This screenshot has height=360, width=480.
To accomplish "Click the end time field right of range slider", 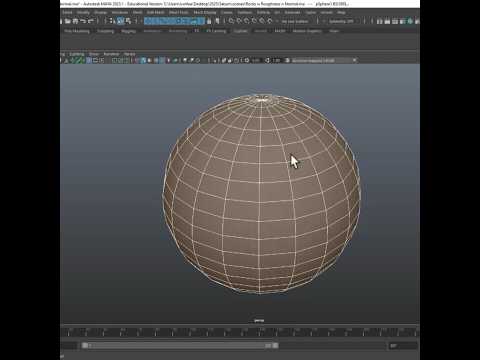I will tap(403, 346).
